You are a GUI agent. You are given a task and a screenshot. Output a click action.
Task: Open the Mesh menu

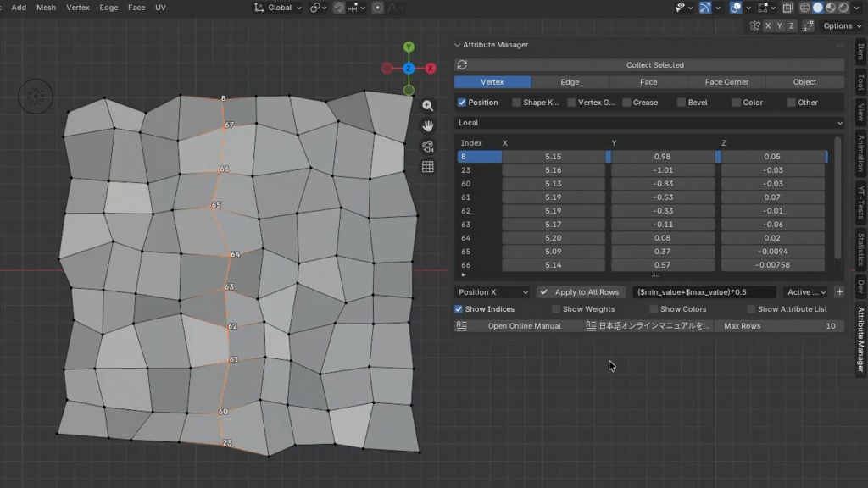tap(46, 8)
